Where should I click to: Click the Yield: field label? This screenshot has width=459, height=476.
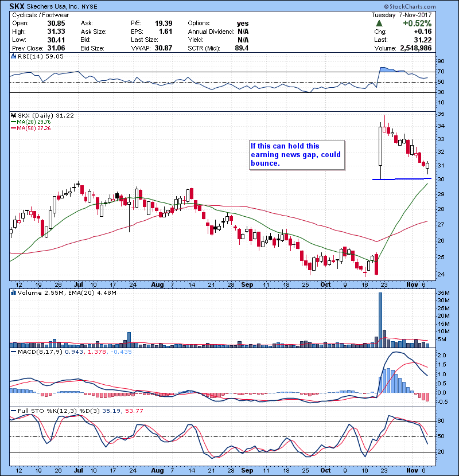[195, 40]
